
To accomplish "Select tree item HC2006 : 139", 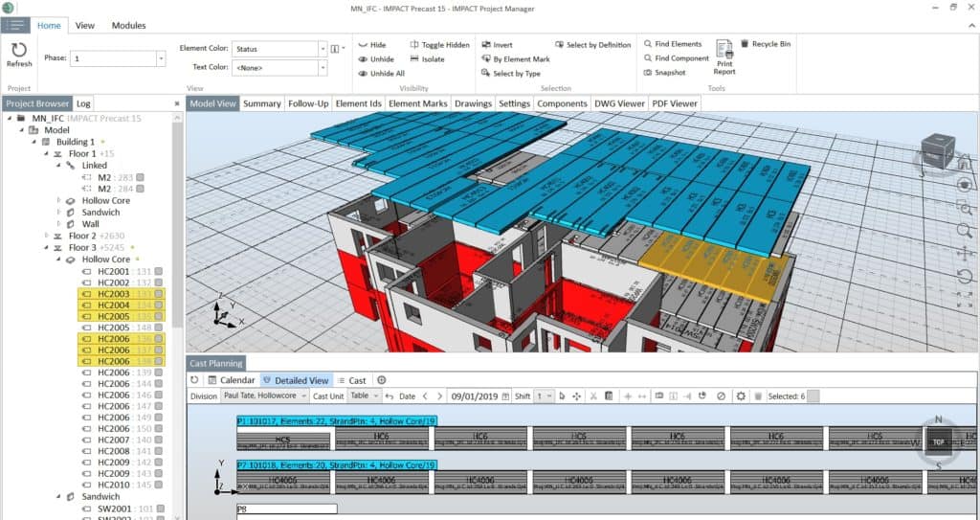I will click(122, 373).
